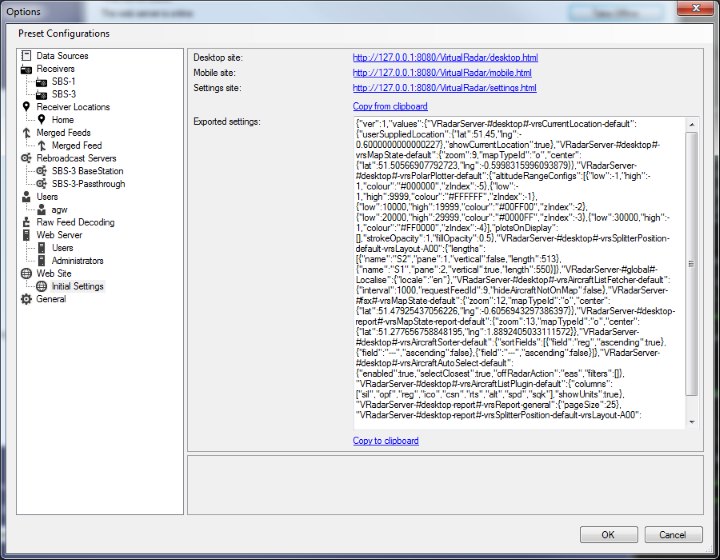Click the Receivers radio icon

26,69
